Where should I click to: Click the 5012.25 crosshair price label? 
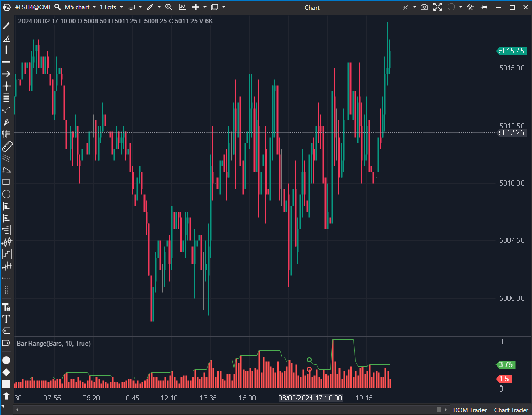click(511, 132)
